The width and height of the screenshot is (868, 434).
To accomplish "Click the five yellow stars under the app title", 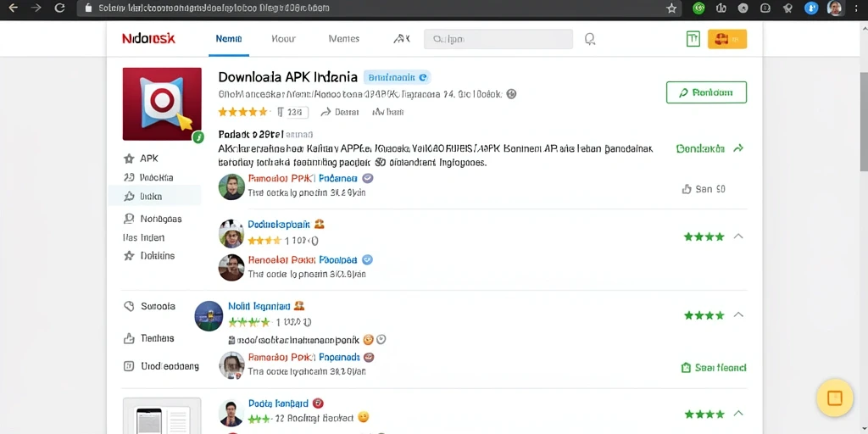I will tap(243, 112).
